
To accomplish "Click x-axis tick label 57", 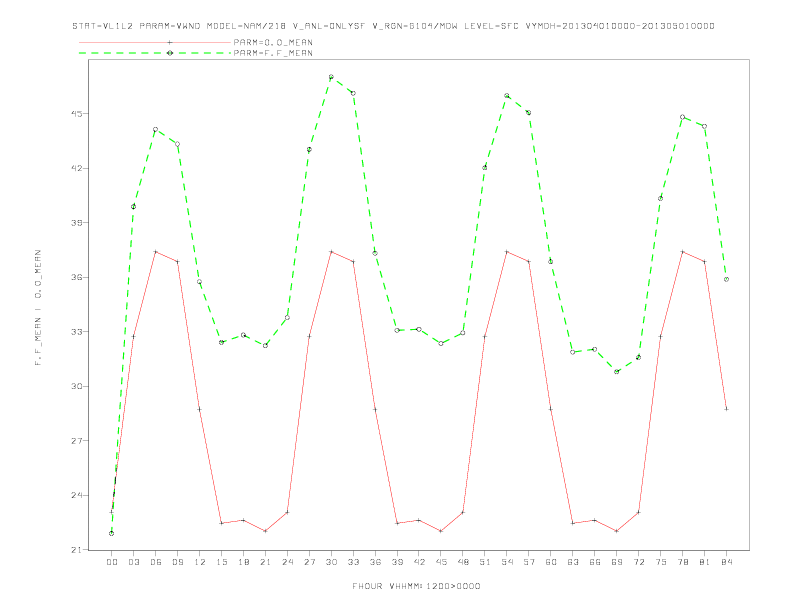I will (x=529, y=562).
